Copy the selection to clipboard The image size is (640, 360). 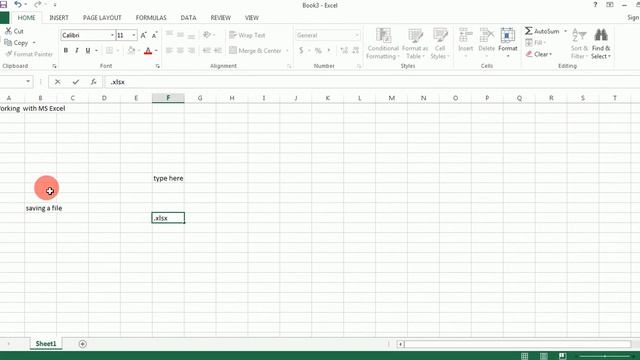16,42
